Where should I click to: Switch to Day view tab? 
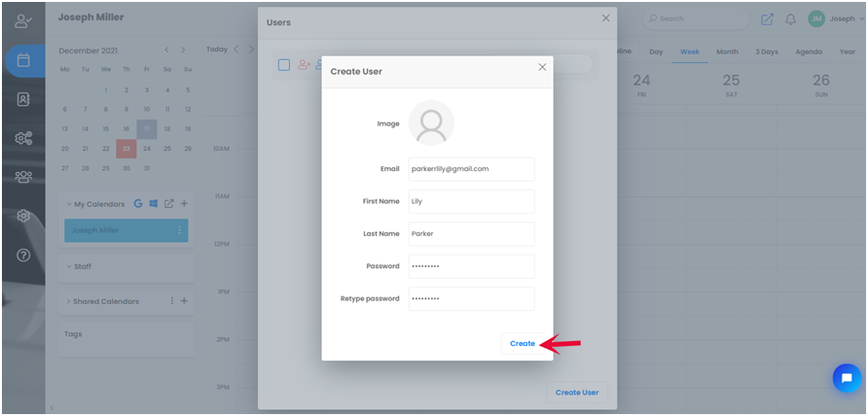click(x=656, y=52)
